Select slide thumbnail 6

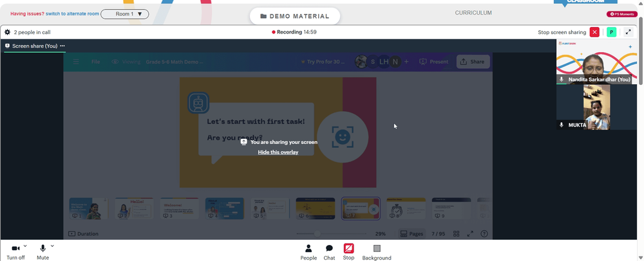point(316,208)
